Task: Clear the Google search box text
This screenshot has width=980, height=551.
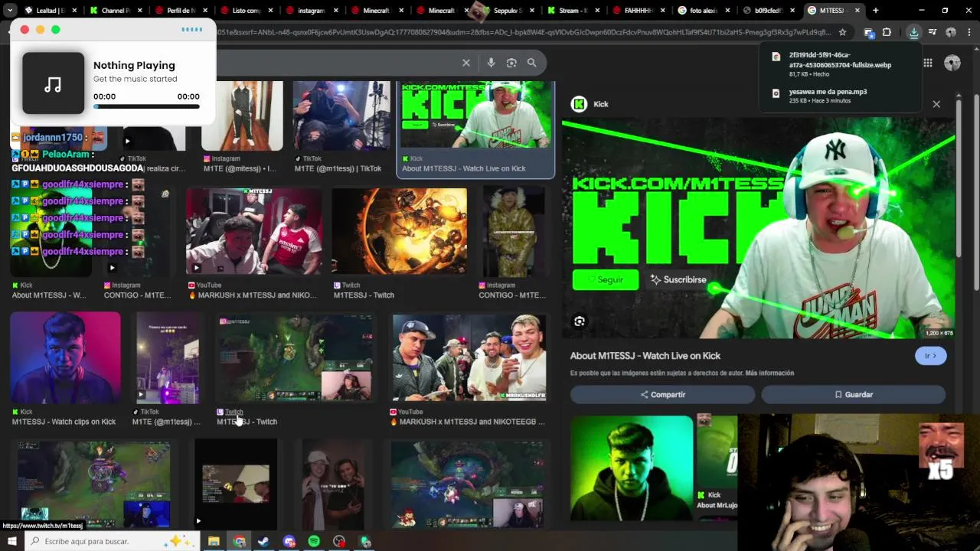Action: point(465,63)
